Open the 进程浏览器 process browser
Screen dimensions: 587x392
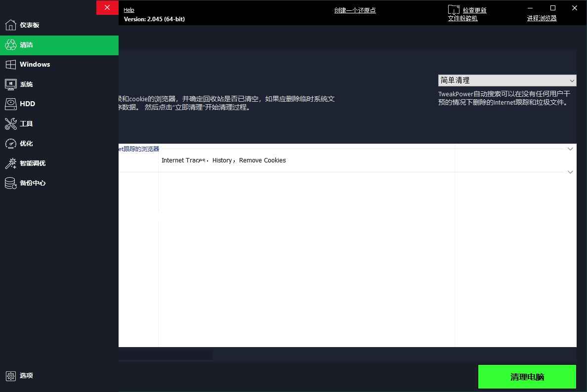[541, 19]
